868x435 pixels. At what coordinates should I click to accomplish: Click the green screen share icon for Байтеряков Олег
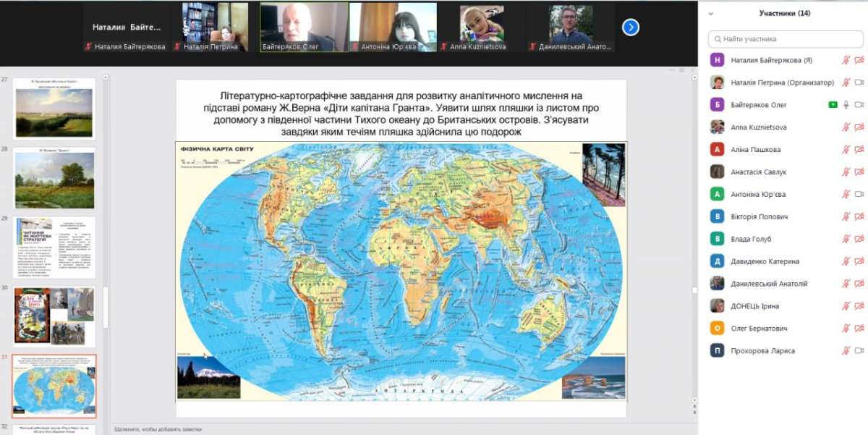point(833,105)
